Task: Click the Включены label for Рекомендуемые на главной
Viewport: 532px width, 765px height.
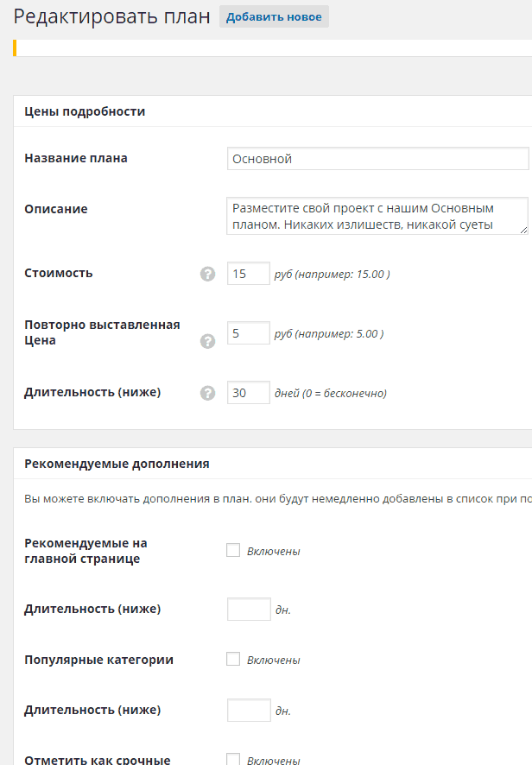Action: [x=273, y=552]
